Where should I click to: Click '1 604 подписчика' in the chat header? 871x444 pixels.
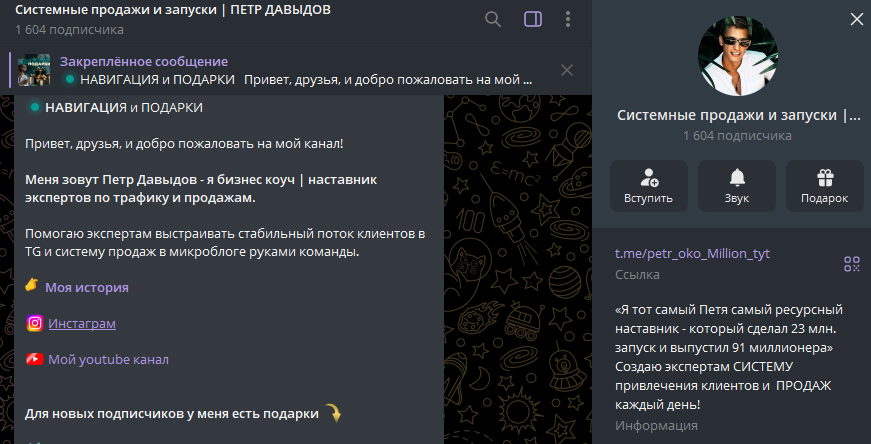point(69,29)
